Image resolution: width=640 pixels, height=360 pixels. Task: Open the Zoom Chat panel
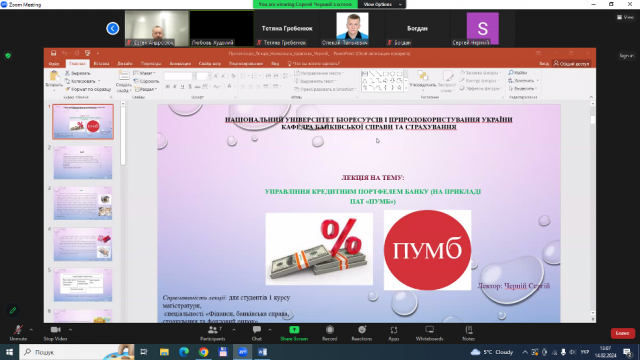(x=256, y=333)
